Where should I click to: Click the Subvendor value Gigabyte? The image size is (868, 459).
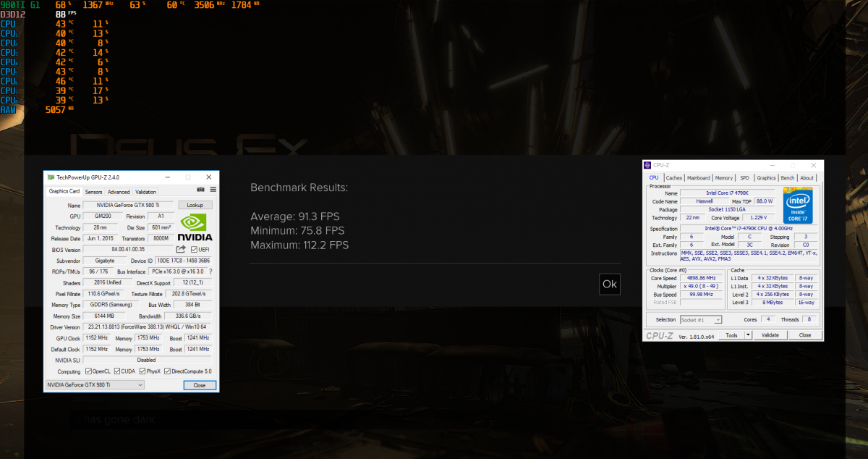pyautogui.click(x=103, y=261)
